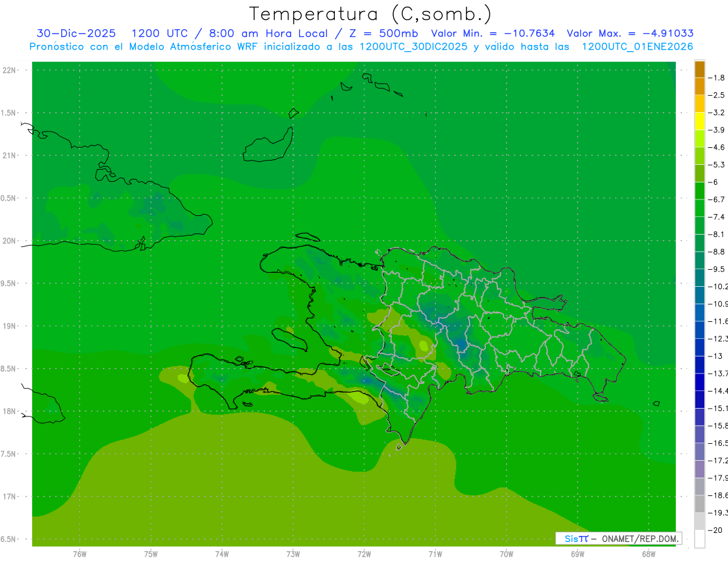Click the colorbar value "-4.6"
This screenshot has width=728, height=562.
point(717,147)
